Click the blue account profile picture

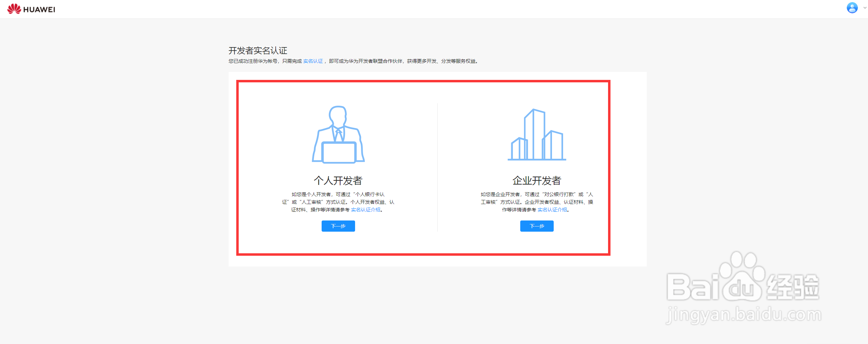point(852,7)
